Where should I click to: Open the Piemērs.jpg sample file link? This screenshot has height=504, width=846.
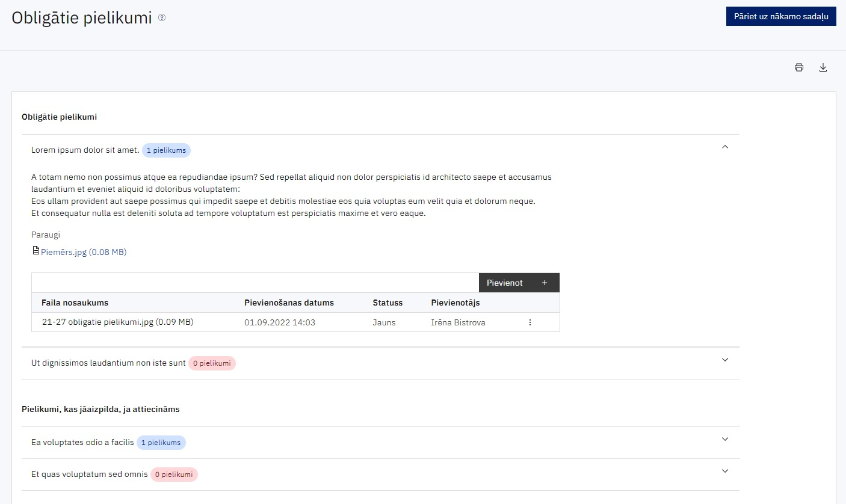(x=84, y=253)
